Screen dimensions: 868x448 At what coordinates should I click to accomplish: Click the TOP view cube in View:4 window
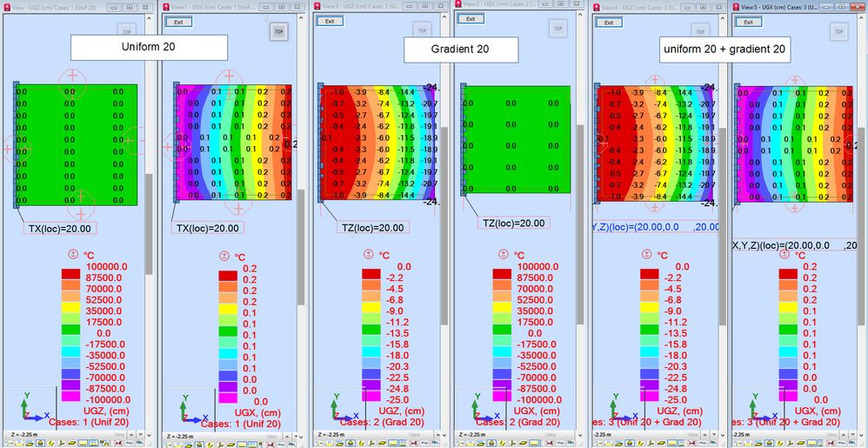coord(698,31)
